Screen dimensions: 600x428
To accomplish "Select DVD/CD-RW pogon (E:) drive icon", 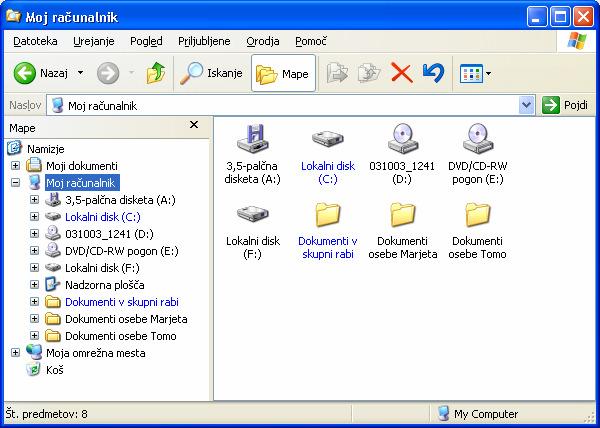I will (x=478, y=138).
